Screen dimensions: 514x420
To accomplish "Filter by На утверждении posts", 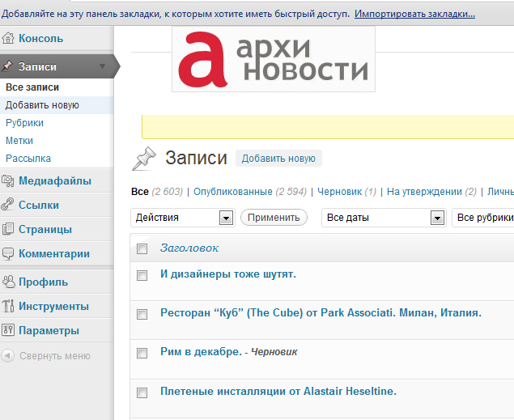I will pos(424,192).
